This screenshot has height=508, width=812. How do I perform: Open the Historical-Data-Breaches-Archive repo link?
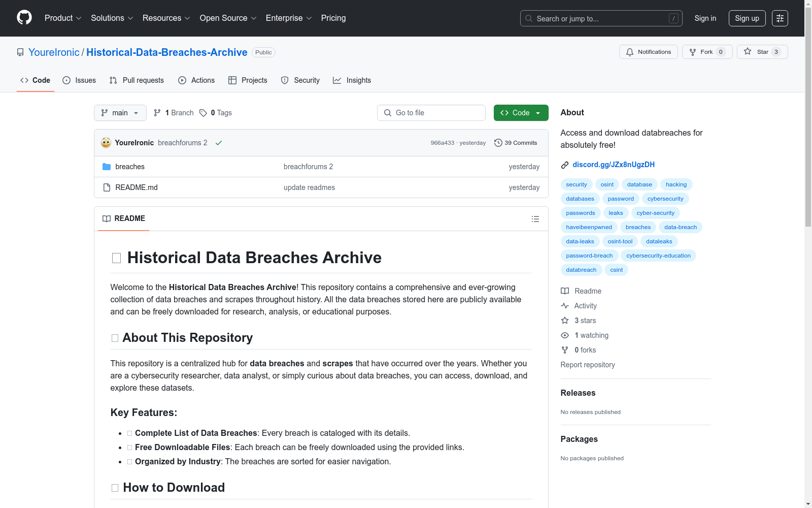click(x=167, y=52)
